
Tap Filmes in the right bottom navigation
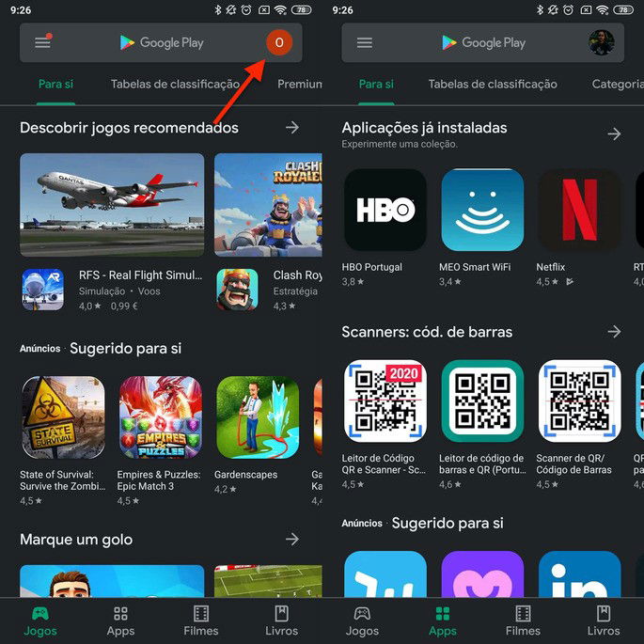coord(523,621)
